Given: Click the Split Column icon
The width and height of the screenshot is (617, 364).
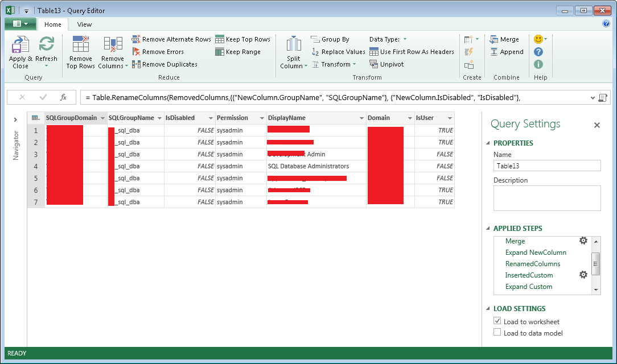Looking at the screenshot, I should 294,45.
